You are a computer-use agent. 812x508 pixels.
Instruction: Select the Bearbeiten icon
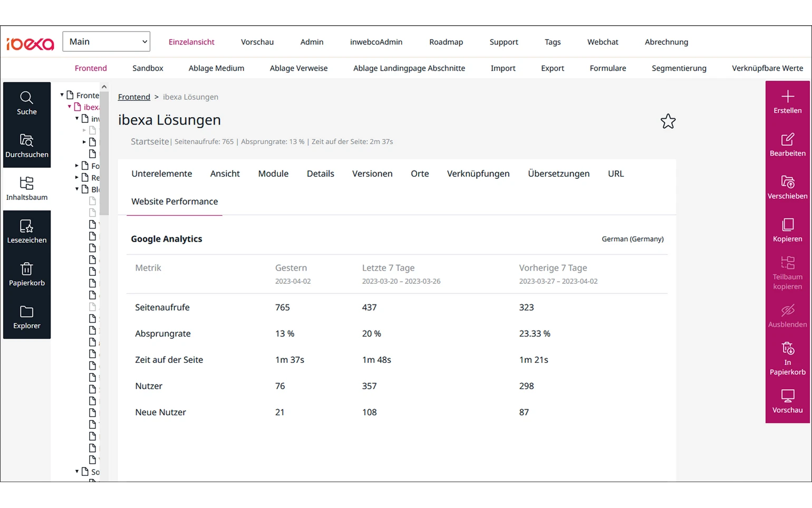pyautogui.click(x=787, y=143)
